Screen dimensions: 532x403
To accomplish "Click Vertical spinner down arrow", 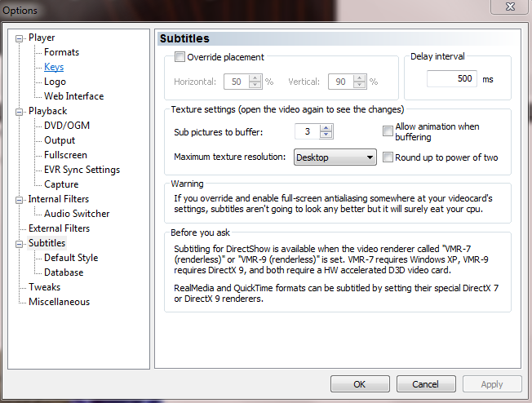I will pos(359,85).
